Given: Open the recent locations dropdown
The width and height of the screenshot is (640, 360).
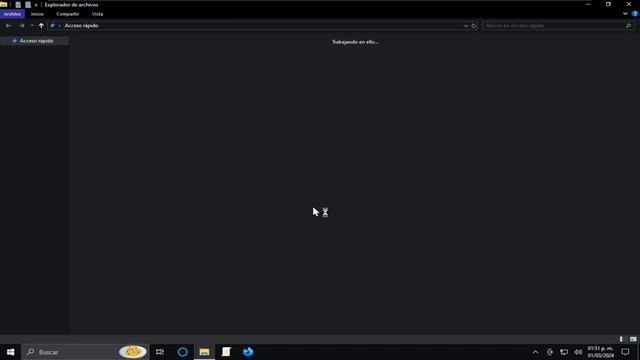Looking at the screenshot, I should [x=32, y=26].
